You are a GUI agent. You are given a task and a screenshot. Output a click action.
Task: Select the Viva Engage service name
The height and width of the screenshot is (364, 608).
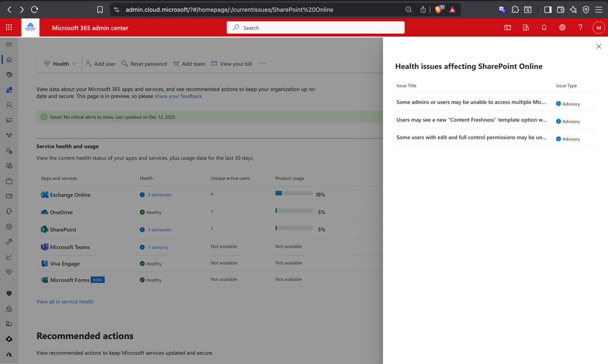pyautogui.click(x=65, y=264)
